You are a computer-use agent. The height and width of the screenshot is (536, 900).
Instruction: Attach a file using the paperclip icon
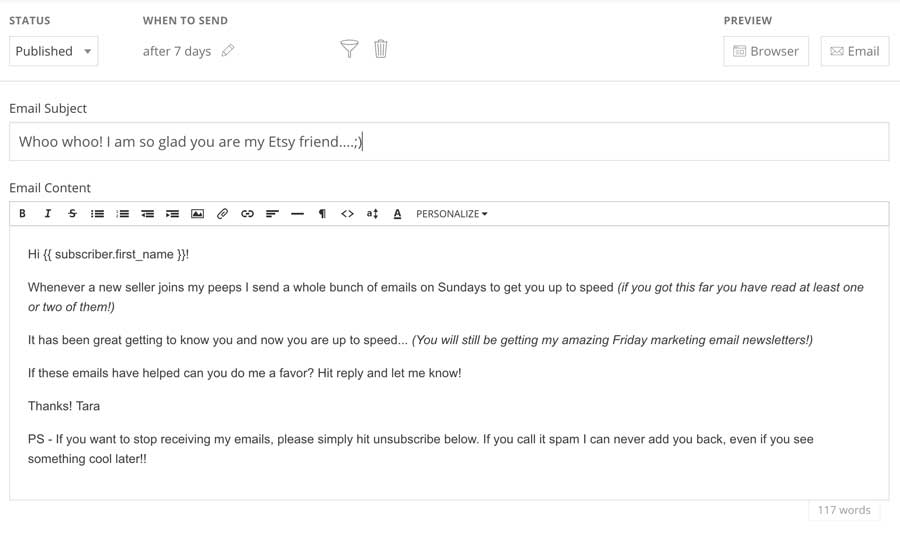pyautogui.click(x=222, y=213)
